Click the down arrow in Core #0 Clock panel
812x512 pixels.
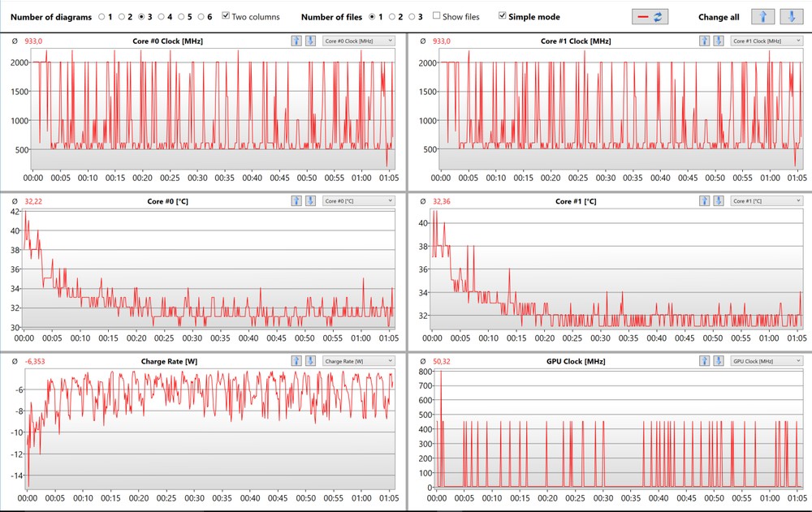pos(309,41)
